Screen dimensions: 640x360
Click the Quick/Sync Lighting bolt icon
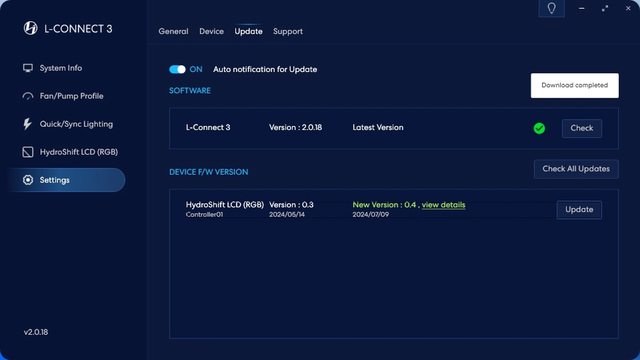[x=27, y=124]
